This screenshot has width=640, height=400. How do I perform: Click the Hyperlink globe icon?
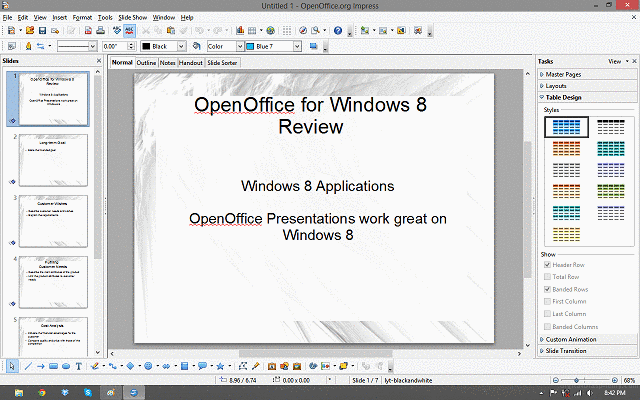click(x=270, y=31)
